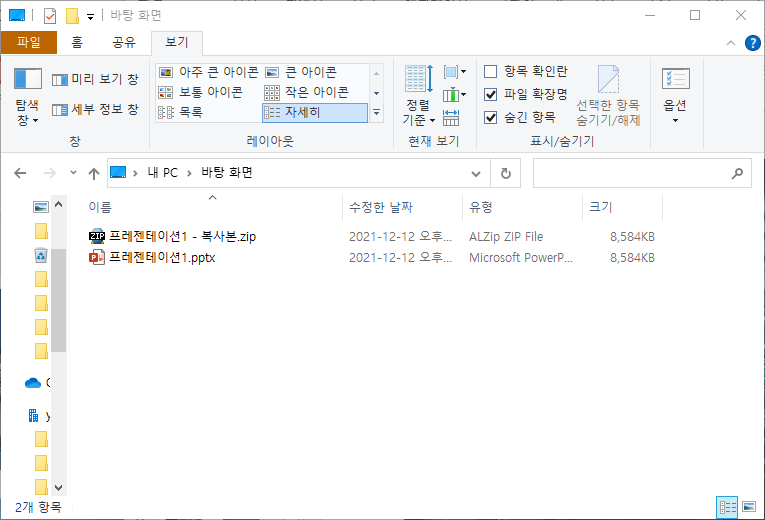Click the new folder quick access icon

click(x=72, y=16)
